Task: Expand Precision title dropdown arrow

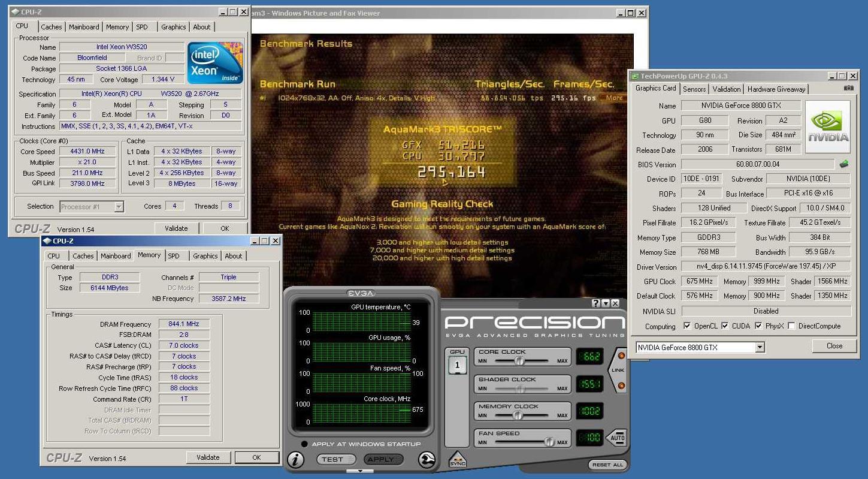Action: (605, 303)
